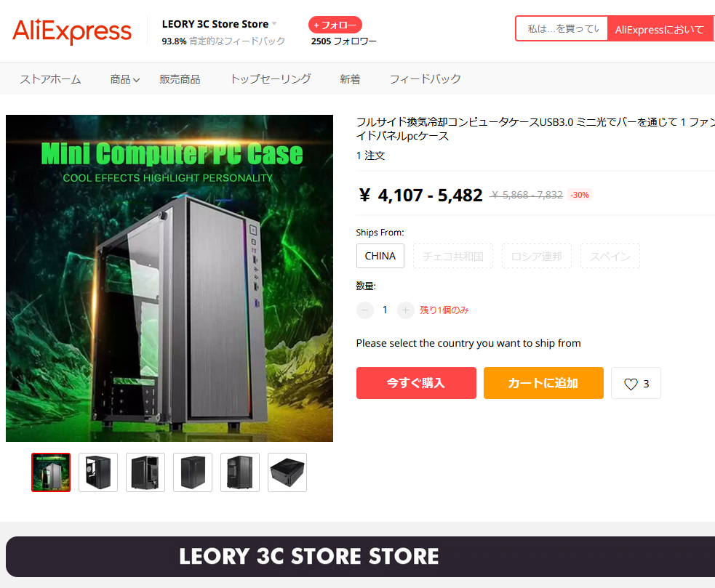Add item to wishlist with heart icon

coord(636,383)
